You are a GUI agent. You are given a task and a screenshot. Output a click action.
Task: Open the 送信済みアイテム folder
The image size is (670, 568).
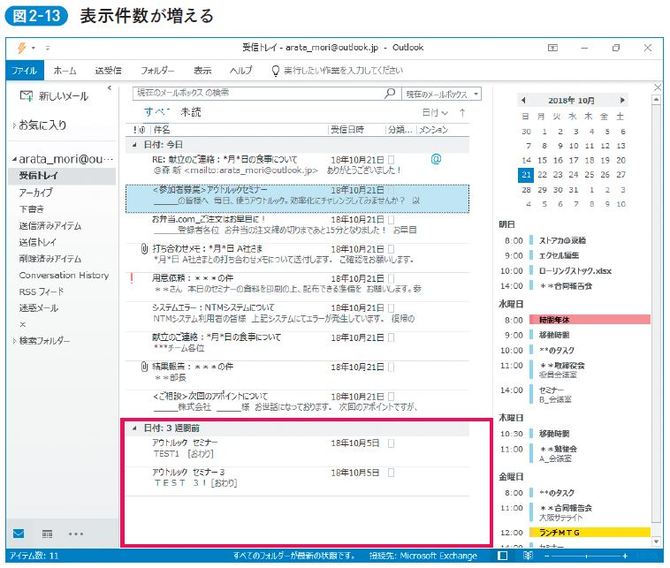click(50, 226)
